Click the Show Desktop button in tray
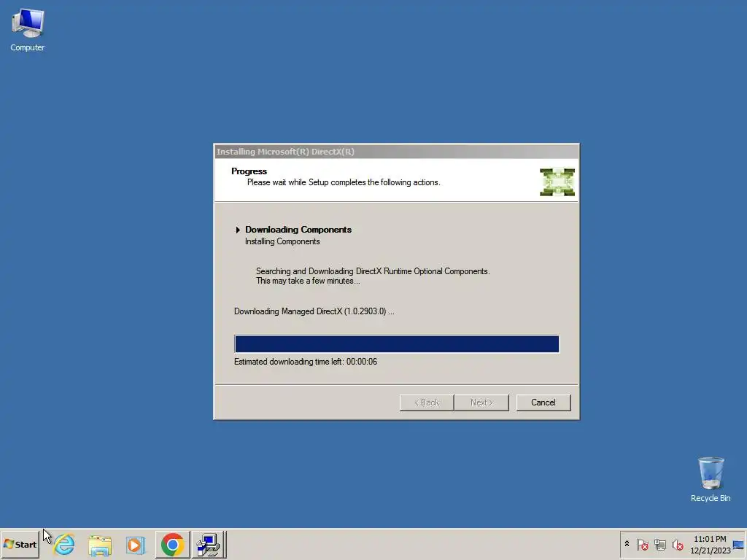Screen dimensions: 747x560 (x=739, y=544)
